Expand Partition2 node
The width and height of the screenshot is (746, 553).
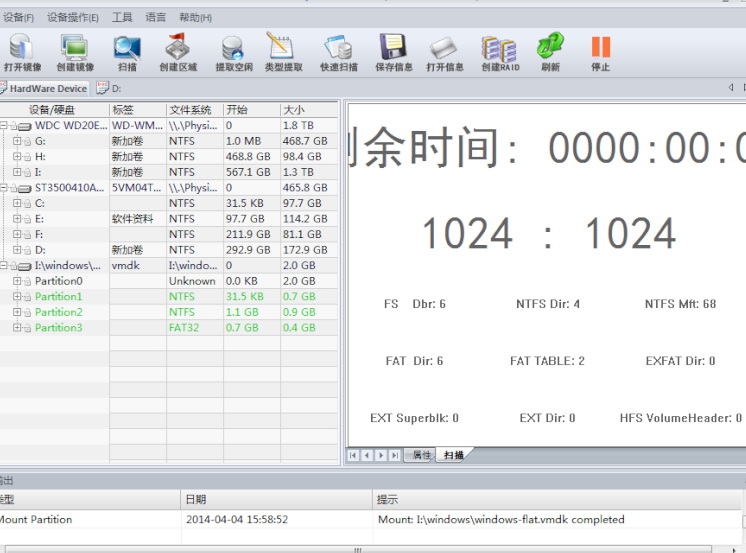[x=17, y=312]
